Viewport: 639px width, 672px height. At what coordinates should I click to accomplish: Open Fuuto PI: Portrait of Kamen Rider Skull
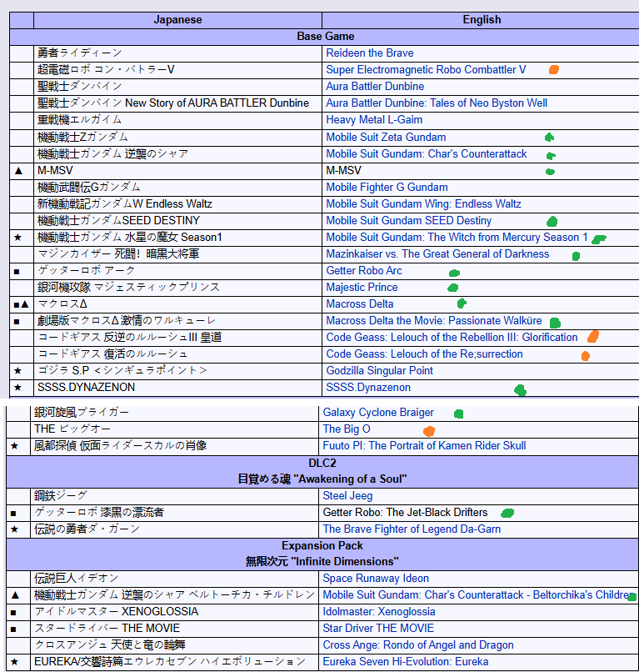(x=424, y=446)
